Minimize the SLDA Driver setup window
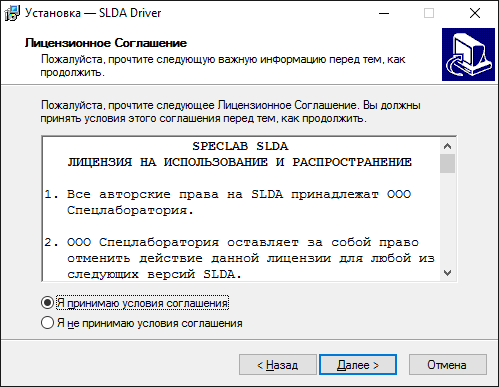This screenshot has width=499, height=387. (x=384, y=13)
